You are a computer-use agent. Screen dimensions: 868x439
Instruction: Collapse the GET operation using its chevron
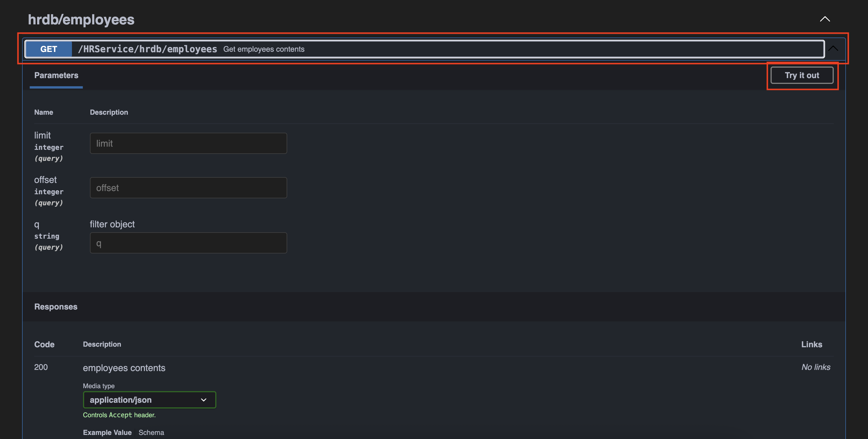[x=833, y=48]
